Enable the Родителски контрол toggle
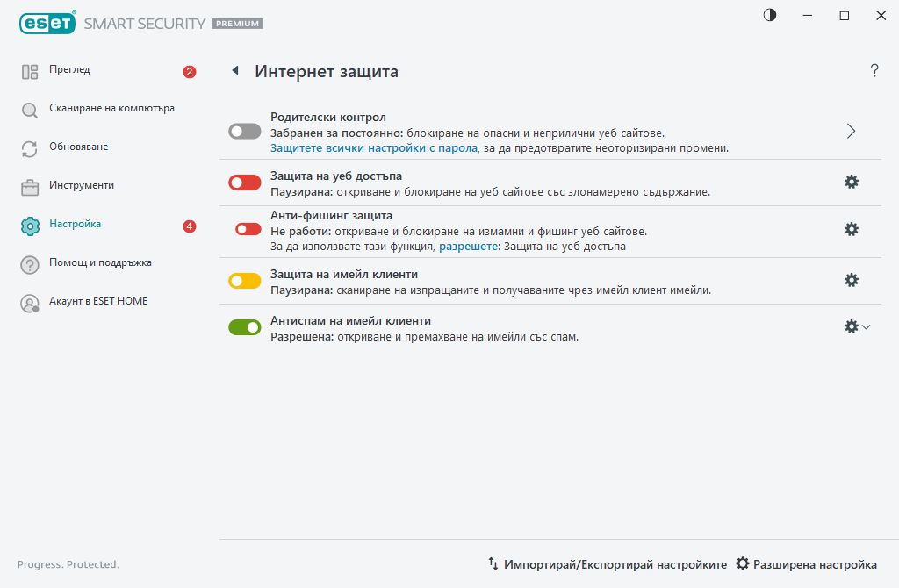 point(245,132)
